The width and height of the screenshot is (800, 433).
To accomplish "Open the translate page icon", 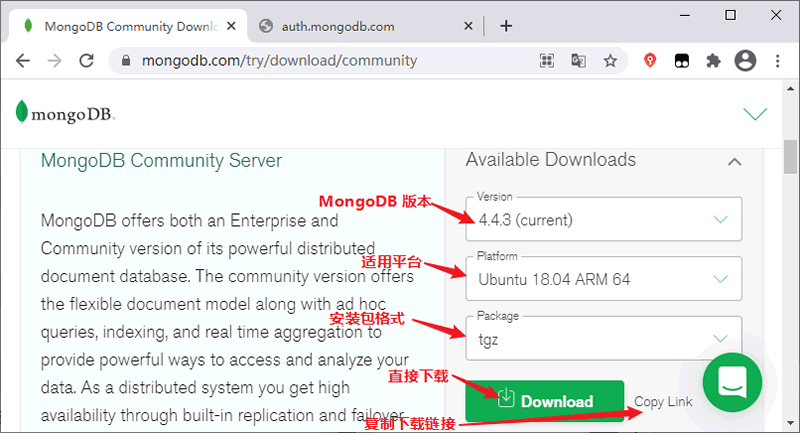I will pyautogui.click(x=578, y=61).
